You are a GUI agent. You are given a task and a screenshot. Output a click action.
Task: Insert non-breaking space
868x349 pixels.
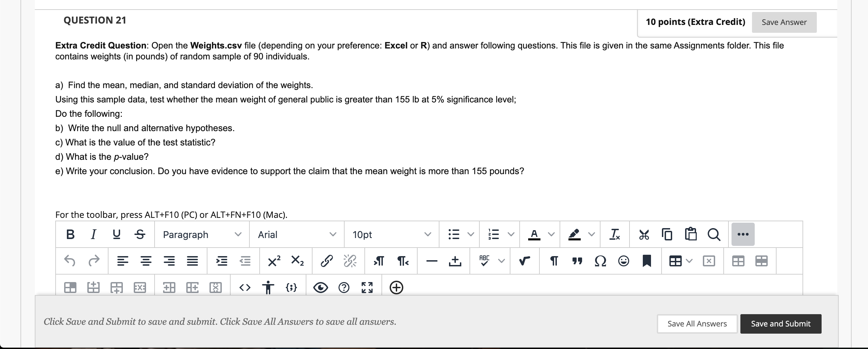click(455, 261)
